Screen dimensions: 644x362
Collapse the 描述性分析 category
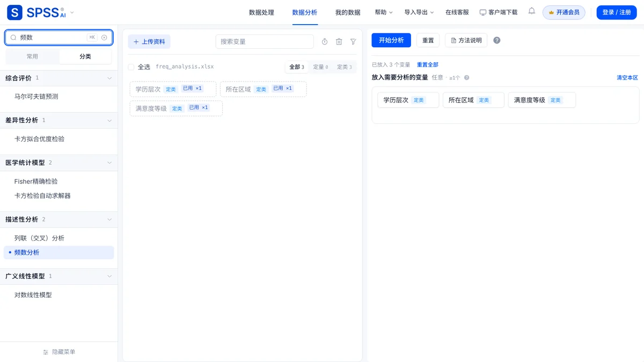coord(58,220)
